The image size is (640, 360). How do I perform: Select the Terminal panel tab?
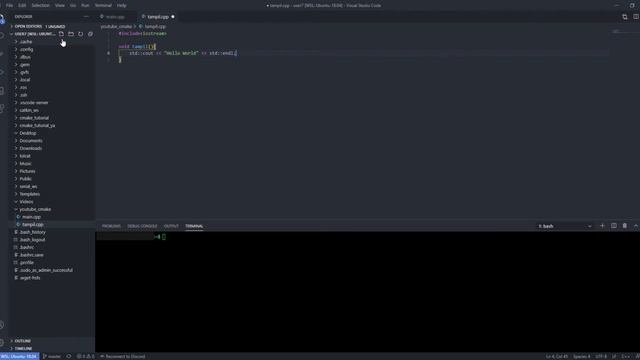194,226
